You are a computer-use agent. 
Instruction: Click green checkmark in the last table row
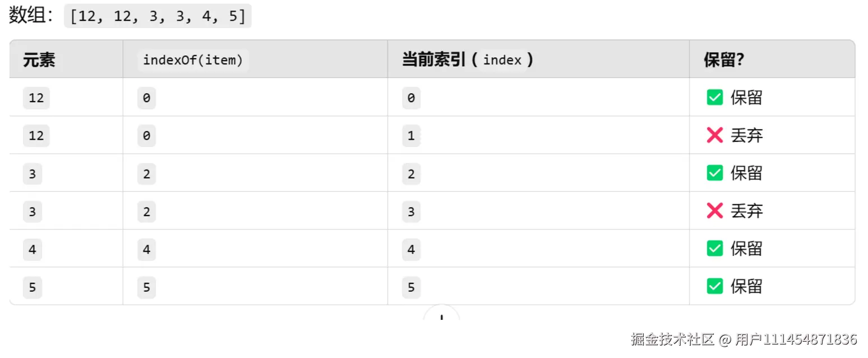tap(714, 286)
